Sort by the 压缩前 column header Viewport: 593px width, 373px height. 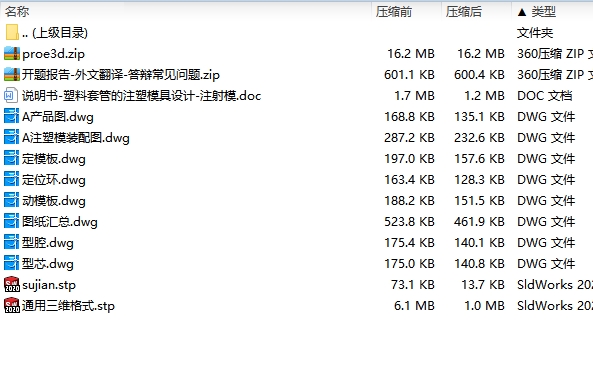[394, 12]
